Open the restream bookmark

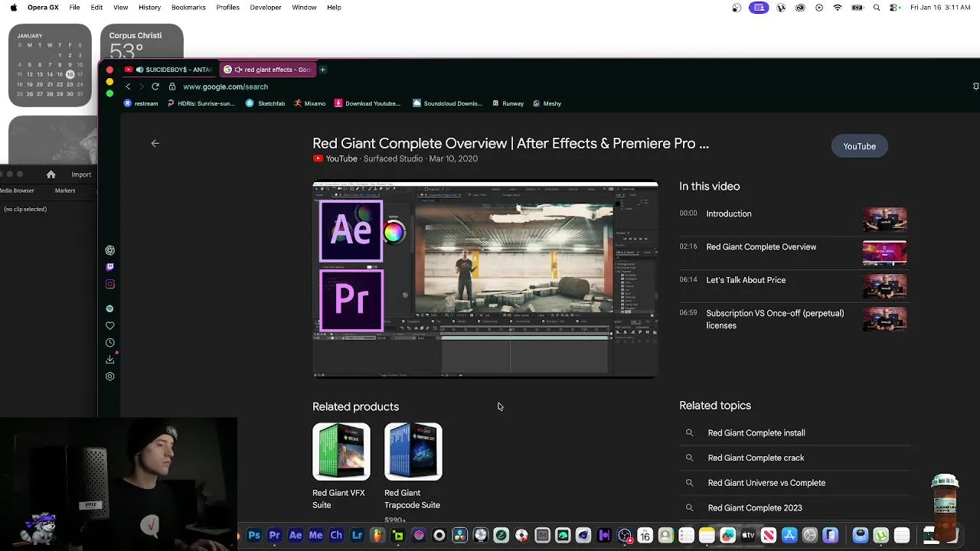coord(141,103)
